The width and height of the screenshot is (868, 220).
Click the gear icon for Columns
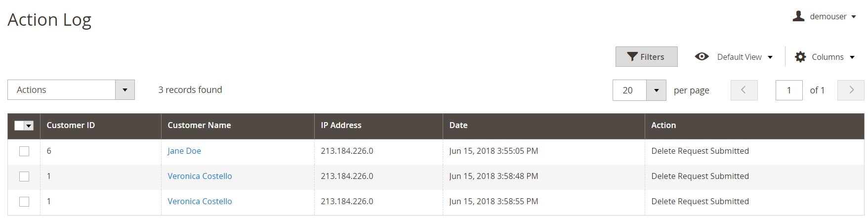point(800,57)
